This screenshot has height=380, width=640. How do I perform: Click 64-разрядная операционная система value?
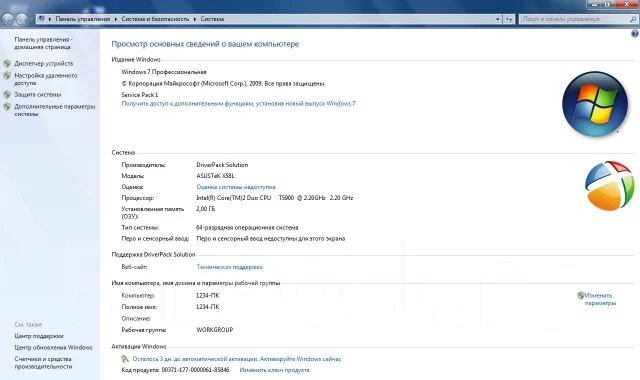(247, 228)
